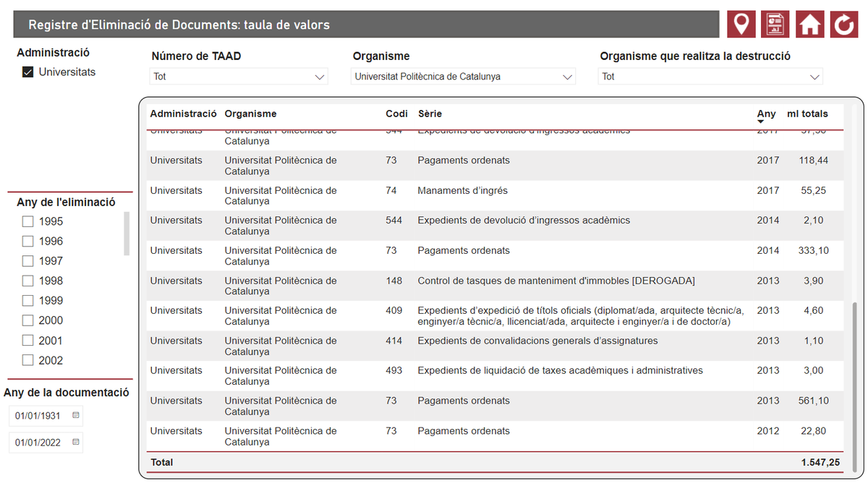Select the 2012 year cell
This screenshot has height=486, width=868.
pyautogui.click(x=768, y=431)
